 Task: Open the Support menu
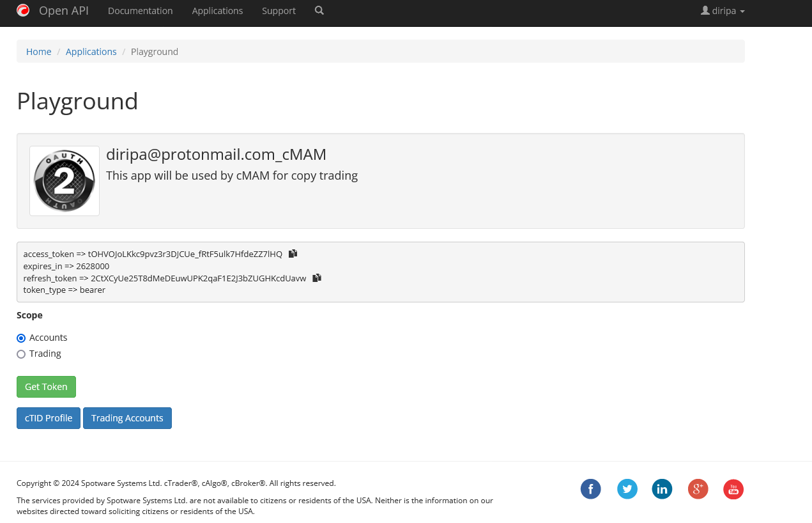tap(279, 11)
